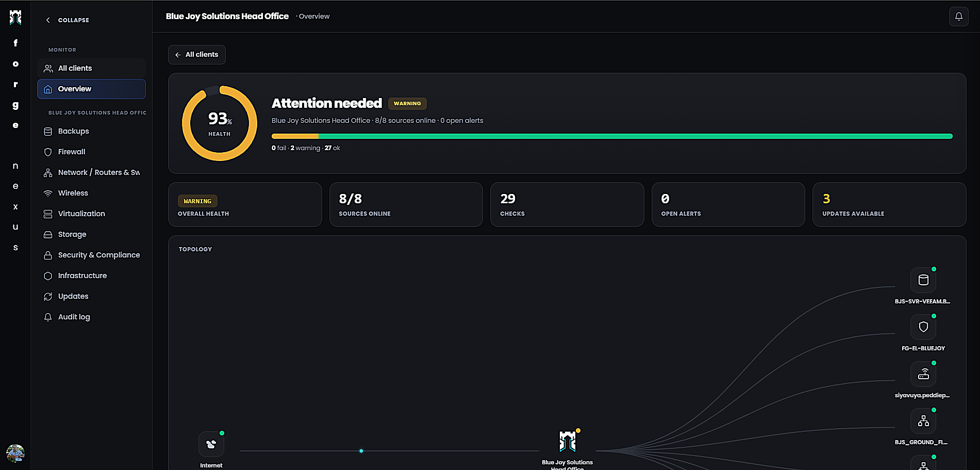
Task: Click the Audit log bell icon
Action: [48, 317]
